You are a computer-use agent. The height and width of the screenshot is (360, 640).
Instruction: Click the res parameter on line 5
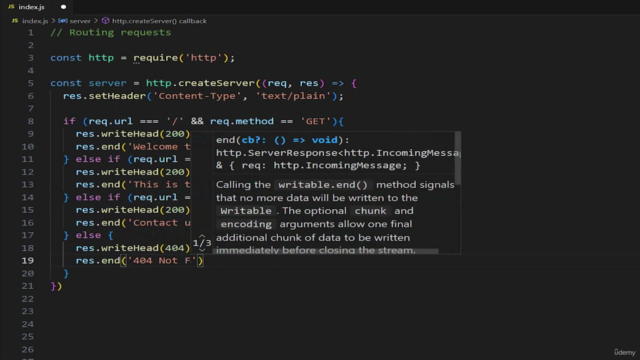[309, 83]
